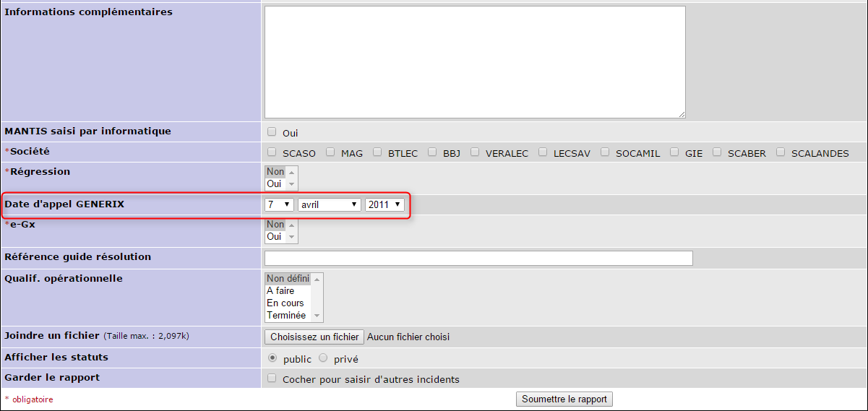Image resolution: width=868 pixels, height=411 pixels.
Task: Tick the MAG société checkbox
Action: pyautogui.click(x=330, y=152)
